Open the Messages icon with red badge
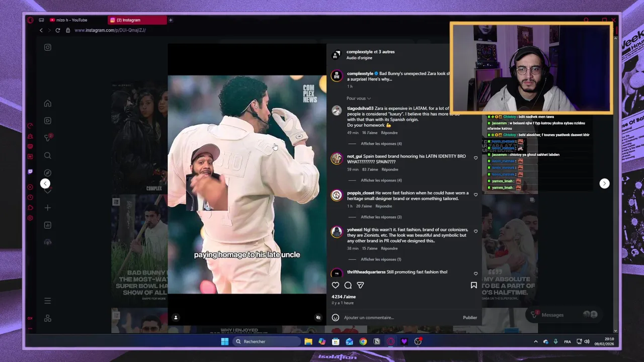This screenshot has width=644, height=362. pyautogui.click(x=48, y=138)
